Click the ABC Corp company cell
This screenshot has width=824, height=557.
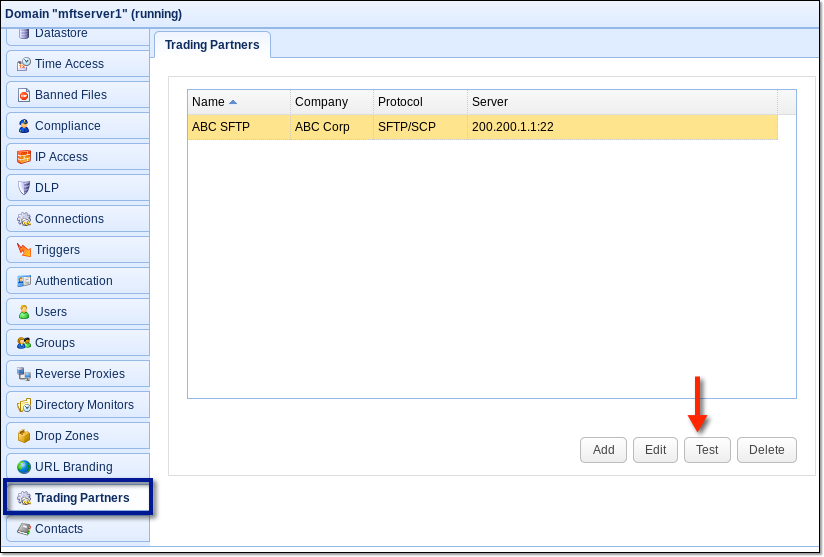332,127
